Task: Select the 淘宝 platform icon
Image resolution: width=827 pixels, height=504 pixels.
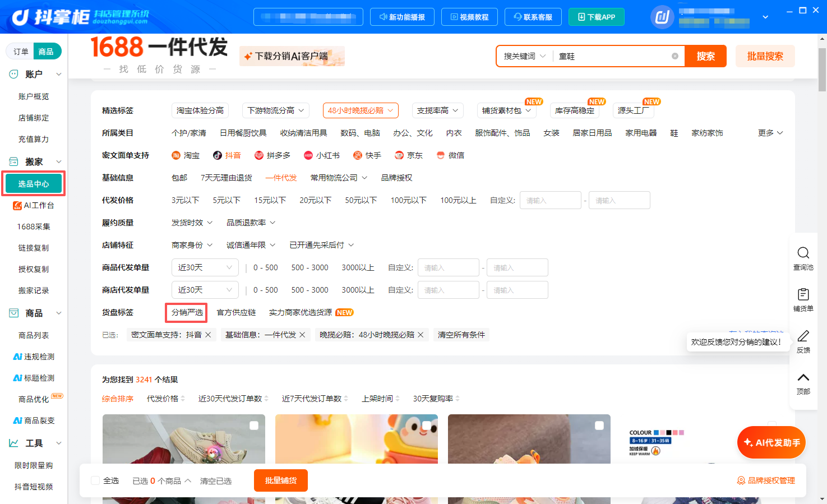Action: [176, 155]
